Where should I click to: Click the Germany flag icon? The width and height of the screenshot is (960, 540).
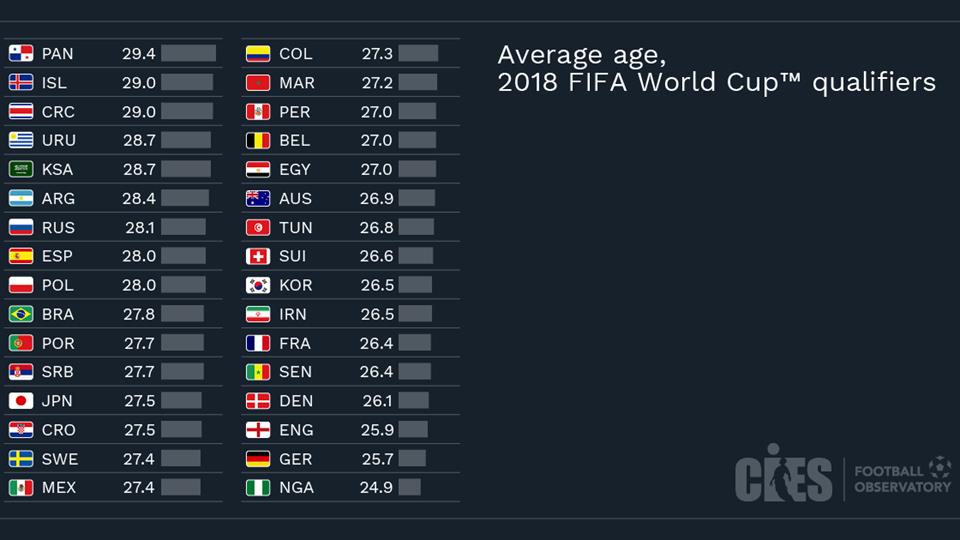[258, 459]
